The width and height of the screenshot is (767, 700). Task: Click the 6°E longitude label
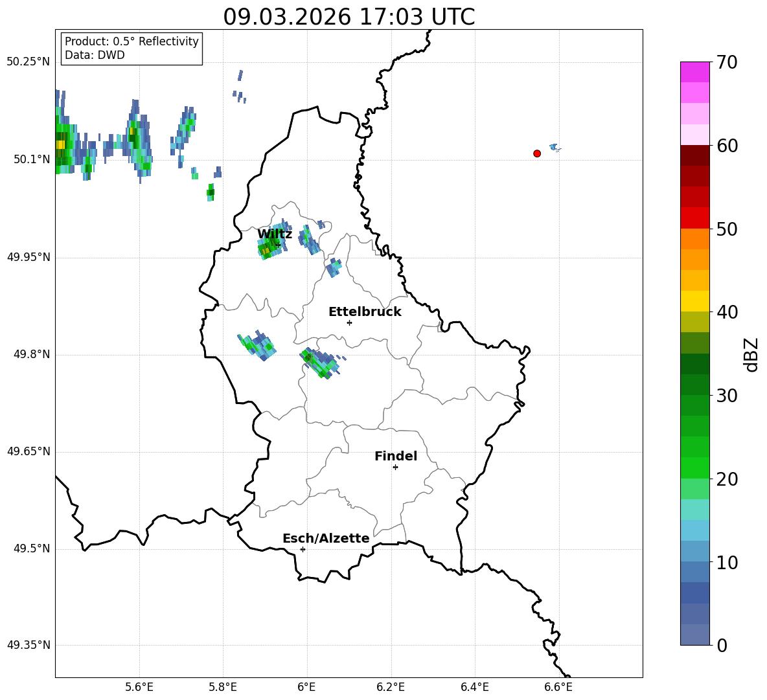(306, 687)
